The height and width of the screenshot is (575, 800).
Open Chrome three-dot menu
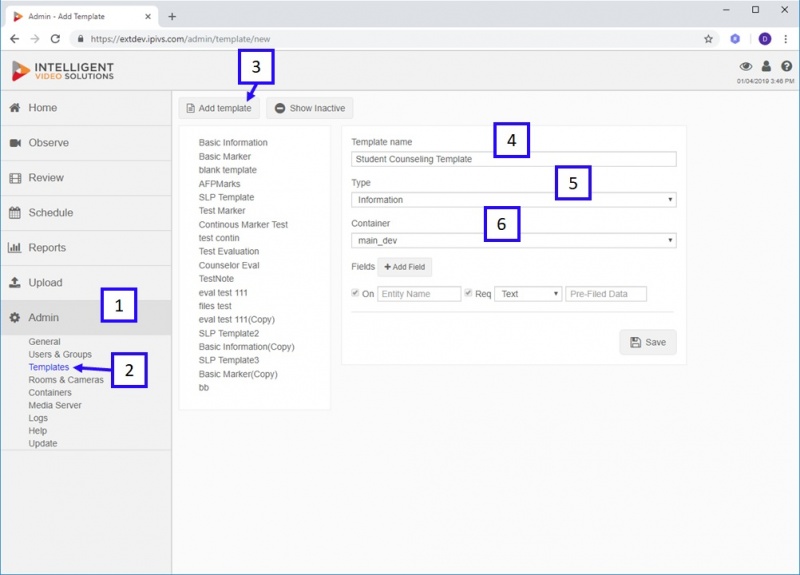click(x=786, y=39)
